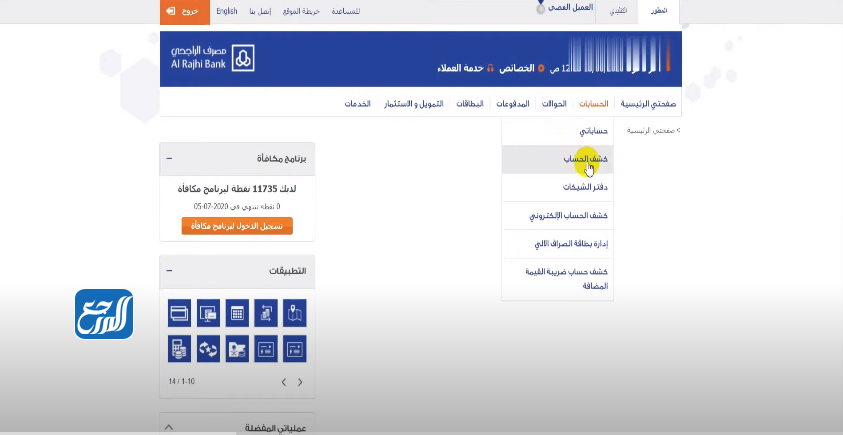Click the orange خروج logout button
The width and height of the screenshot is (843, 435).
(x=184, y=12)
